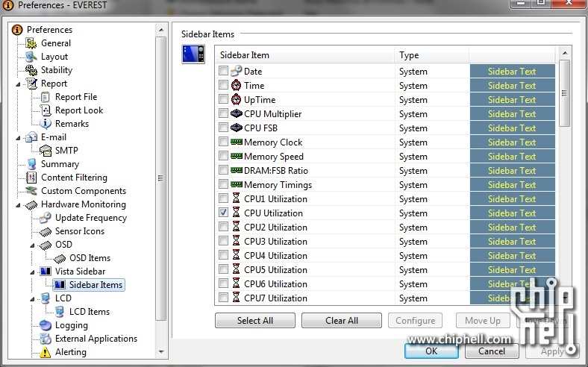Collapse the E-mail tree node
The image size is (588, 367).
tap(18, 138)
